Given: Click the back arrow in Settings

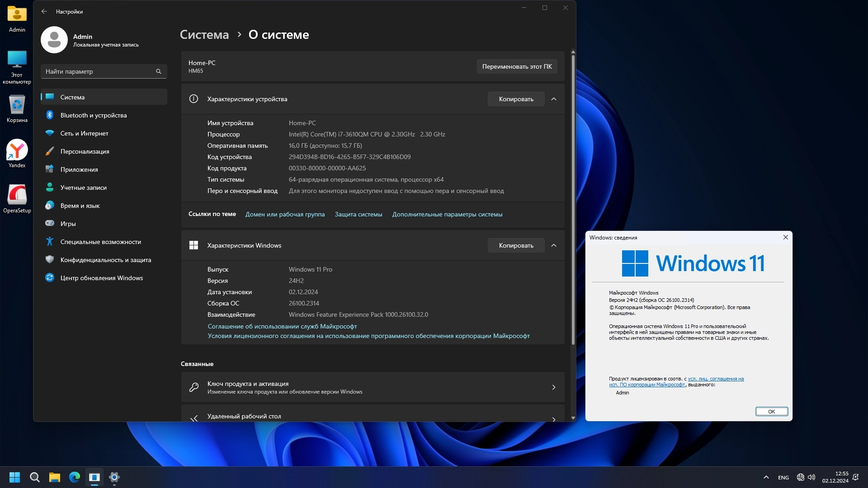Looking at the screenshot, I should click(44, 11).
